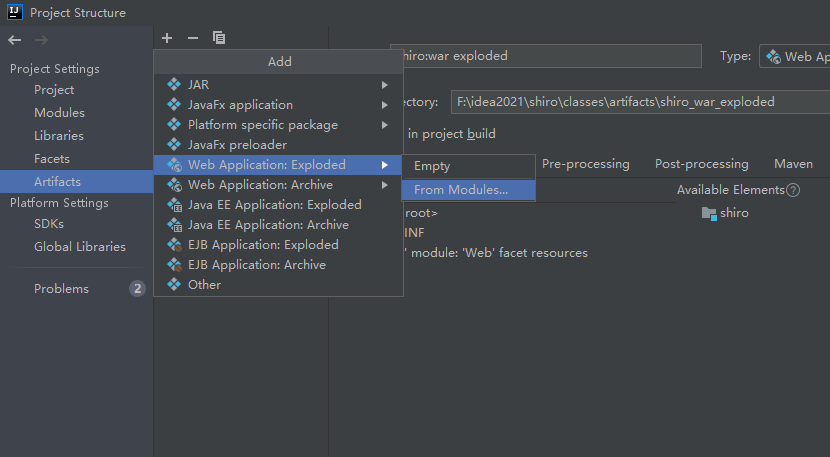Open Global Libraries under Platform Settings
The height and width of the screenshot is (457, 830).
point(80,247)
